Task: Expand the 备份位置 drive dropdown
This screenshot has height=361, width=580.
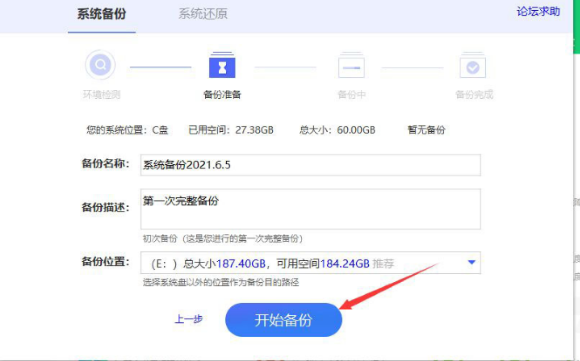Action: (x=310, y=263)
